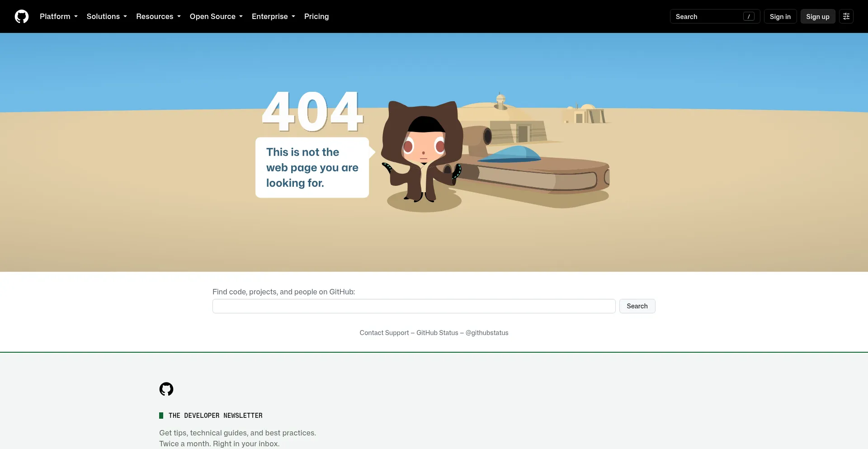Expand the Resources dropdown
This screenshot has height=449, width=868.
[x=158, y=16]
